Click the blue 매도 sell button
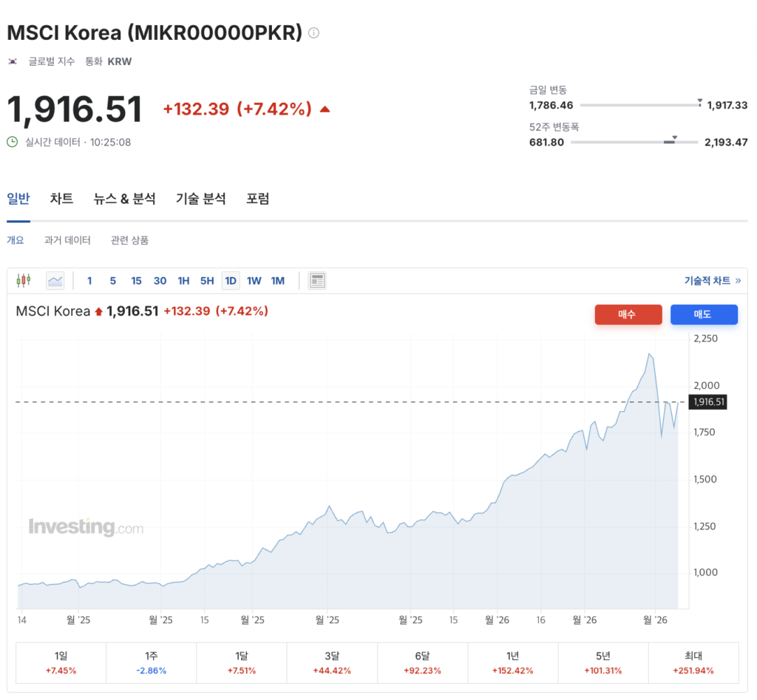 tap(704, 315)
